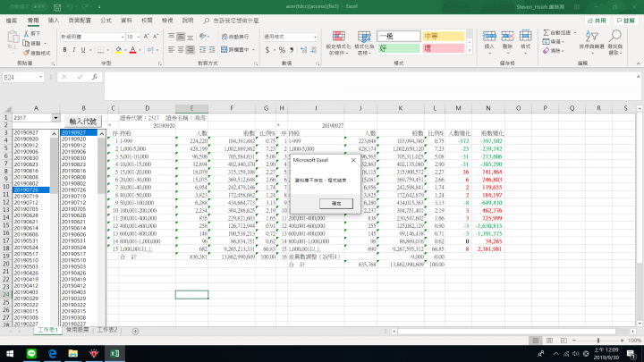Toggle Italic formatting
644x362 pixels.
pyautogui.click(x=74, y=50)
